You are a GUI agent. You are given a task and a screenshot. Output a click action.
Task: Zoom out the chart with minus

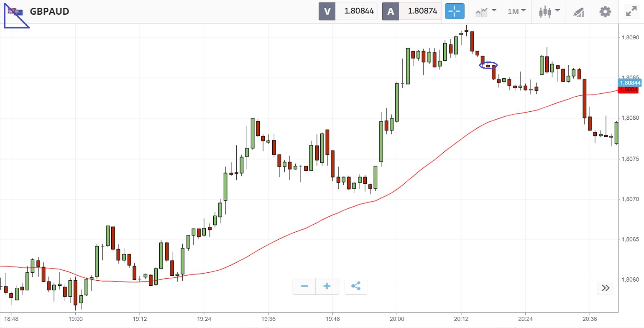coord(304,286)
